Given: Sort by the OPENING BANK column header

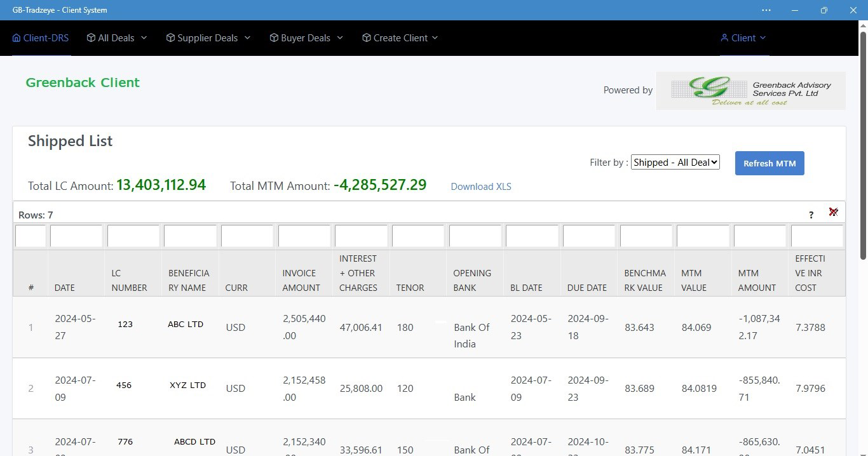Looking at the screenshot, I should pyautogui.click(x=472, y=280).
